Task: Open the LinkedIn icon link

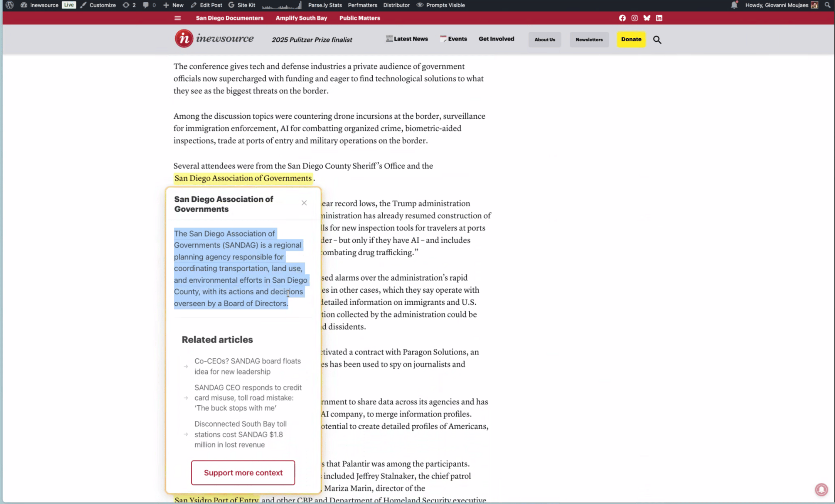Action: tap(659, 18)
